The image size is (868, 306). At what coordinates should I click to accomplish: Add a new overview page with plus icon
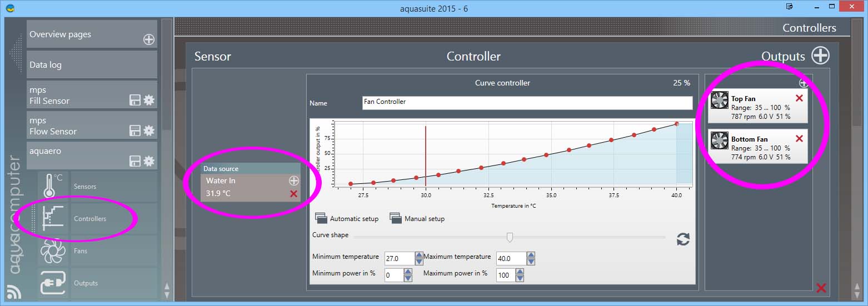149,39
